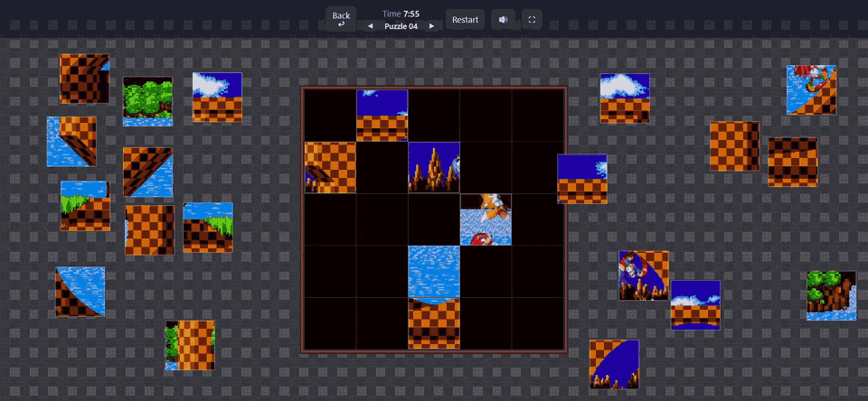
Task: Pick the blue curve piece below board right
Action: [615, 364]
